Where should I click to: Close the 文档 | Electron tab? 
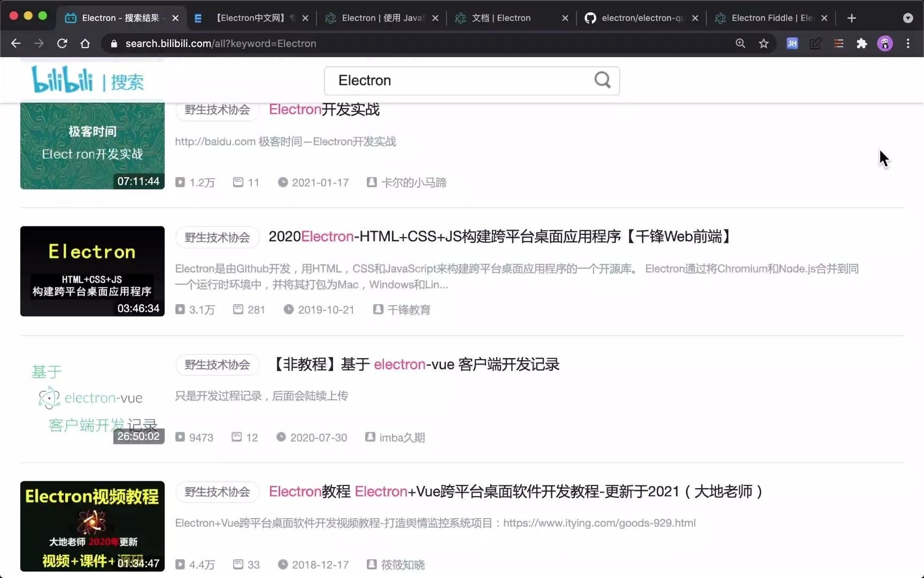click(565, 18)
